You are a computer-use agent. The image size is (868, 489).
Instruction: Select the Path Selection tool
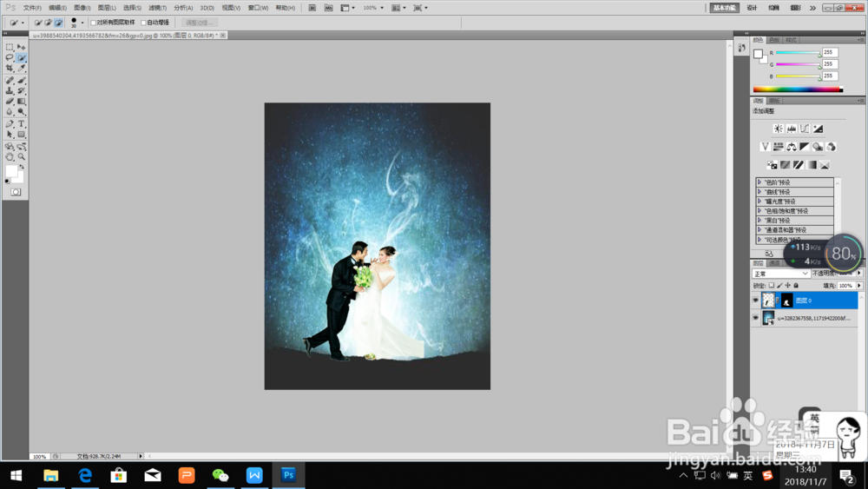click(x=10, y=135)
